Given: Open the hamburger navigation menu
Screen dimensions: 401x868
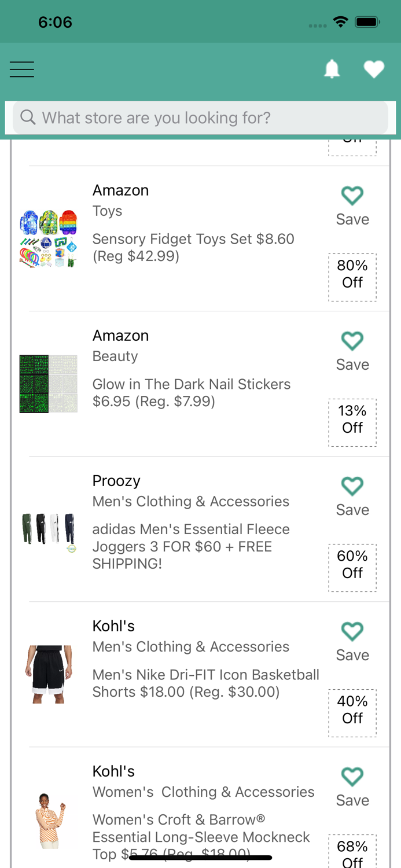Looking at the screenshot, I should coord(21,69).
